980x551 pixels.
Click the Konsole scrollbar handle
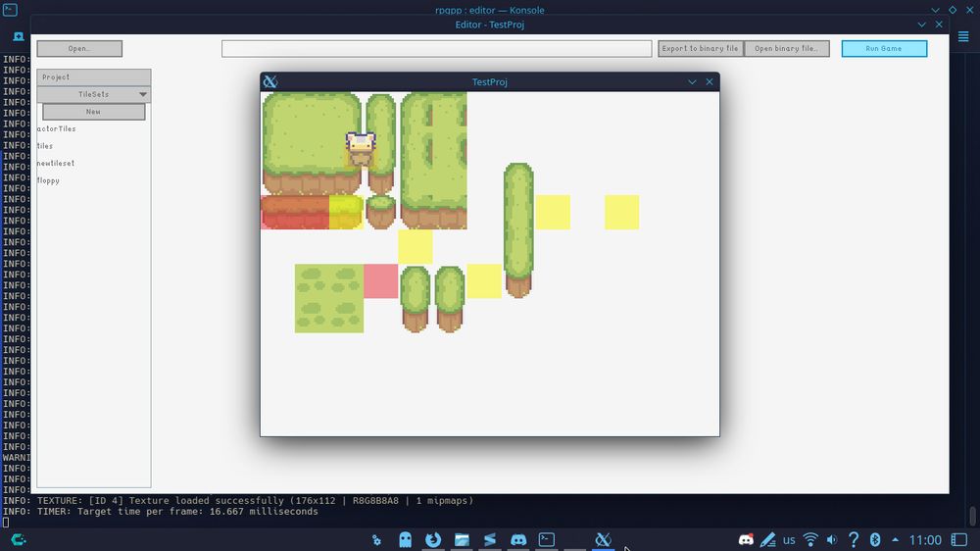pyautogui.click(x=972, y=517)
